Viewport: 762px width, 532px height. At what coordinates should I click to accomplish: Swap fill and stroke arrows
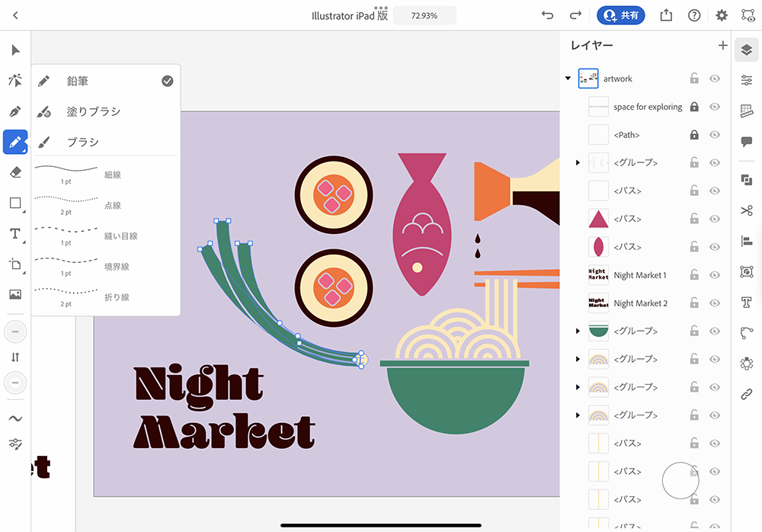pyautogui.click(x=15, y=357)
